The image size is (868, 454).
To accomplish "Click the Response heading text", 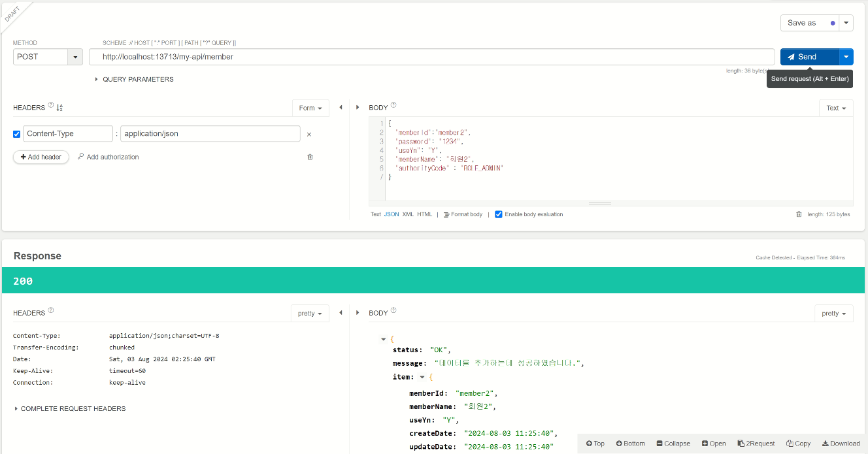I will point(37,256).
